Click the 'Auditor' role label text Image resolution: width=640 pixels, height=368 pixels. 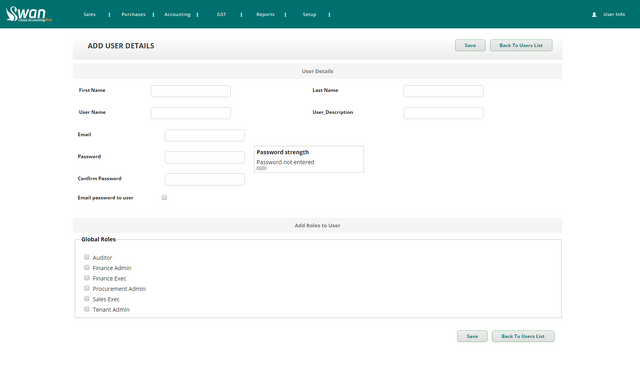(102, 257)
